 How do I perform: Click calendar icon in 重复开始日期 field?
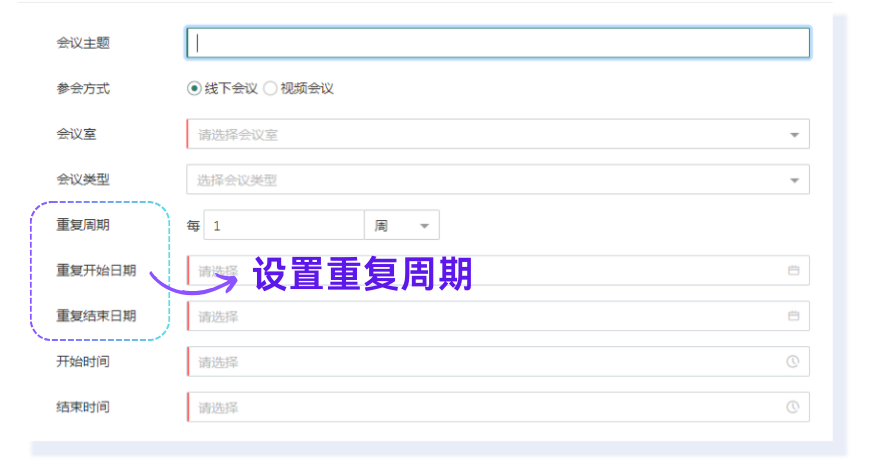pyautogui.click(x=793, y=271)
